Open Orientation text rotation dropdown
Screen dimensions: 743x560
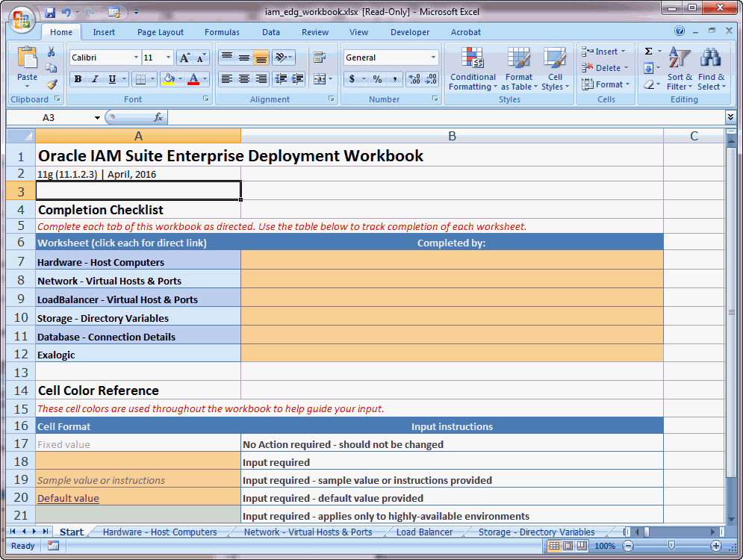click(283, 57)
